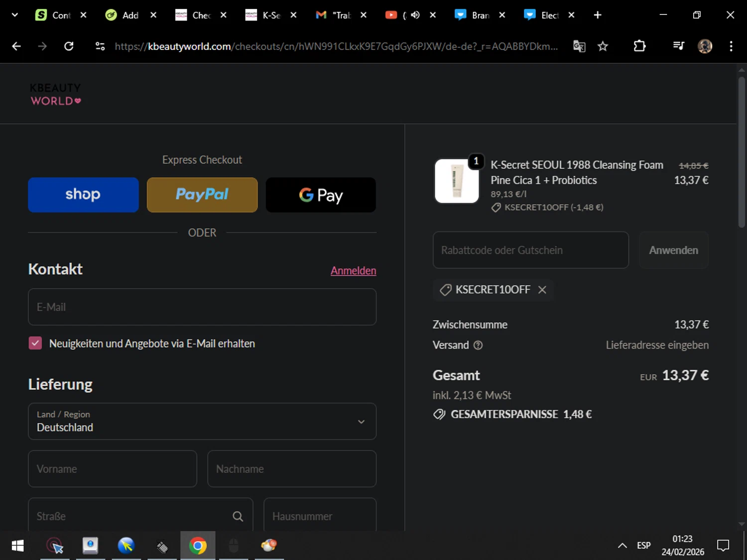
Task: Go back to the previous page
Action: click(16, 46)
